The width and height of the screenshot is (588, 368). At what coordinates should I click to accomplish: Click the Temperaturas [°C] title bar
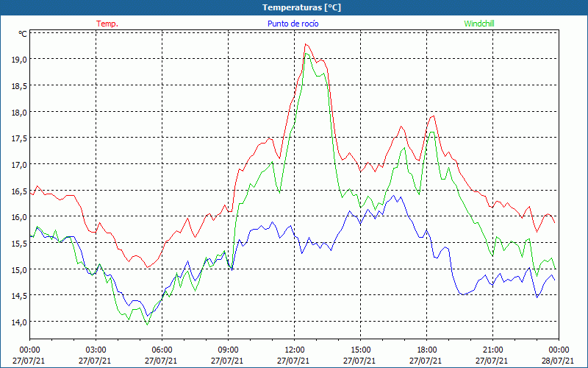tap(294, 7)
